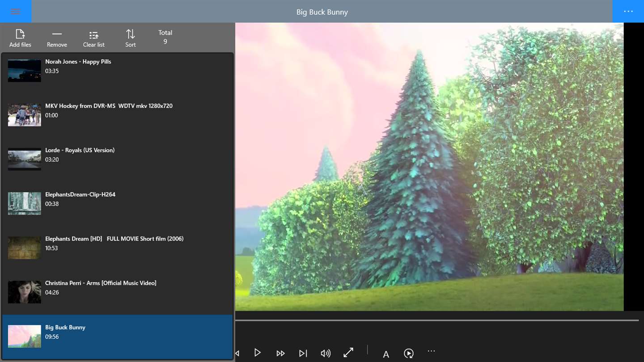Click the Elephants Dream [HD] thumbnail

(25, 248)
